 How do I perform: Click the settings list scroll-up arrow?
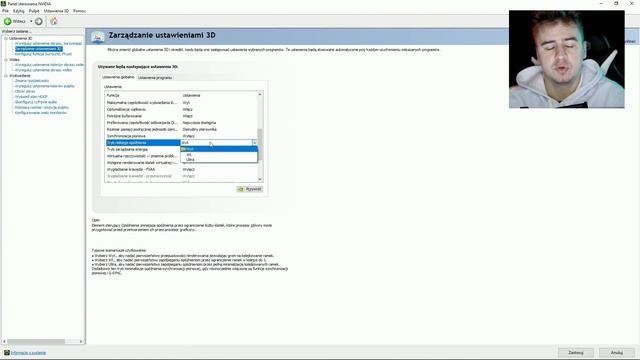[260, 94]
